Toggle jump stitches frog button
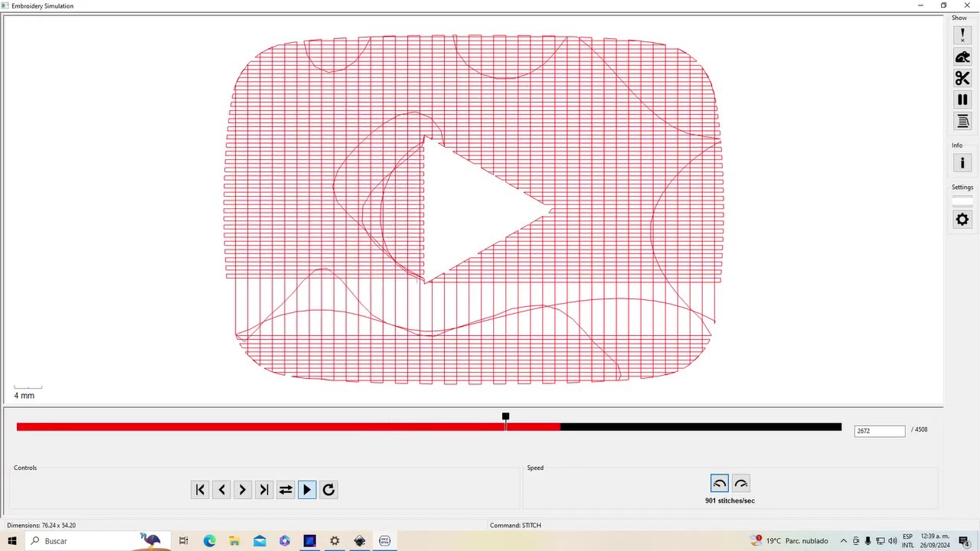The image size is (980, 551). [962, 57]
